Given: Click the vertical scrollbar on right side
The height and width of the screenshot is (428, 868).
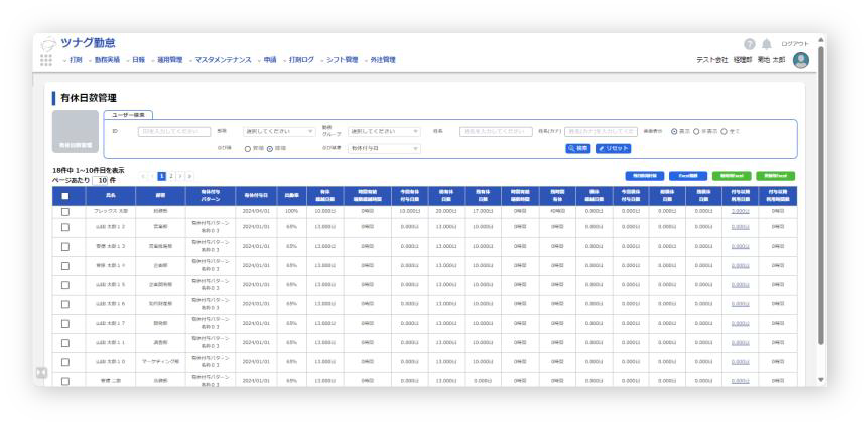Looking at the screenshot, I should point(821,200).
